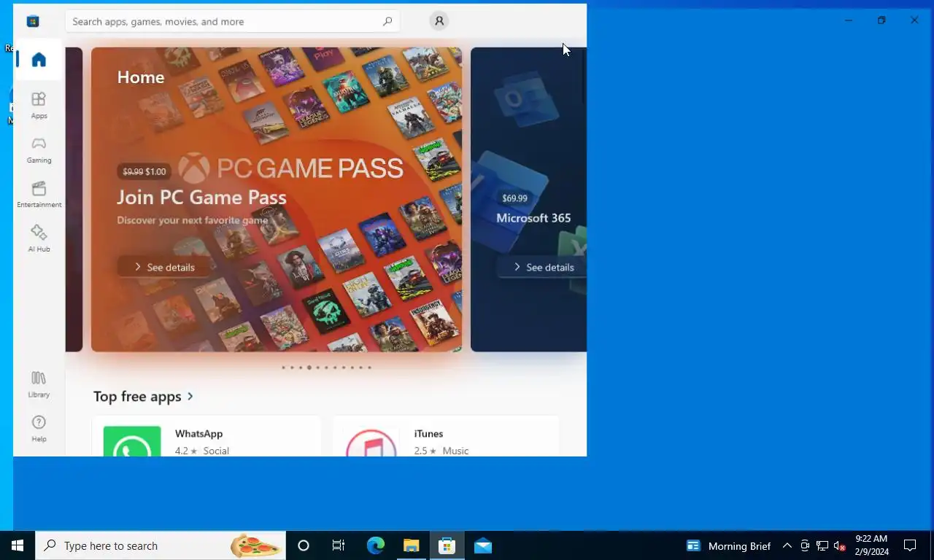Open the Apps section
934x560 pixels.
point(39,106)
